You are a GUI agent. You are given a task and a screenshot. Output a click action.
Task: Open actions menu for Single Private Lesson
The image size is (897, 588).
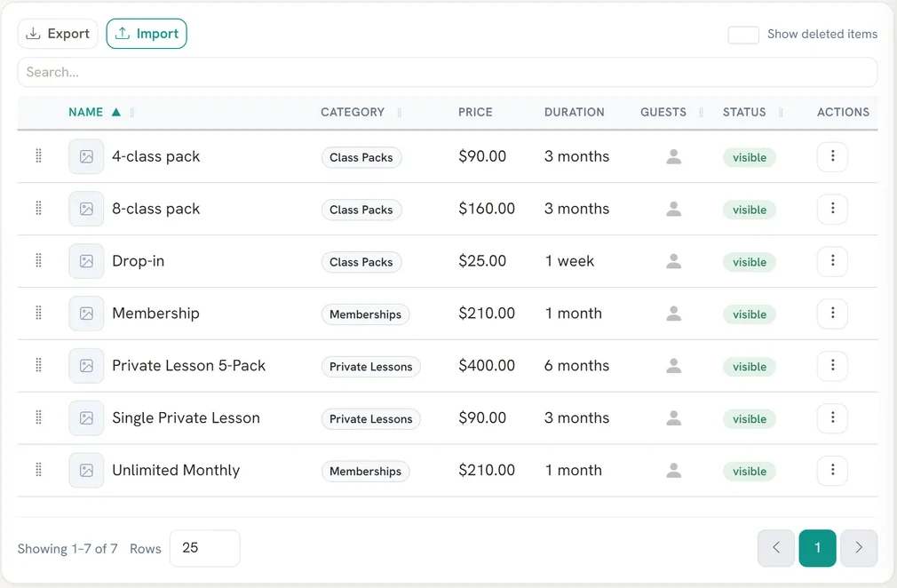832,417
